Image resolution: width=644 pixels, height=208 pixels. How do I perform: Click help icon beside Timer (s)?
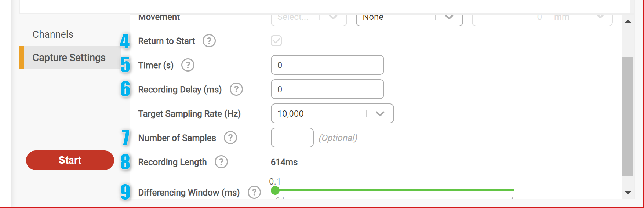click(x=188, y=65)
